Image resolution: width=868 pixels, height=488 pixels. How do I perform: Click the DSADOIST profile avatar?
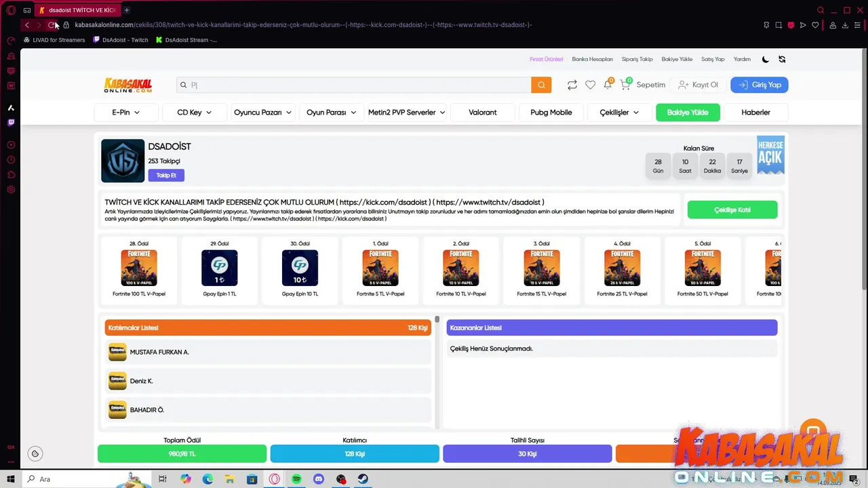click(123, 161)
